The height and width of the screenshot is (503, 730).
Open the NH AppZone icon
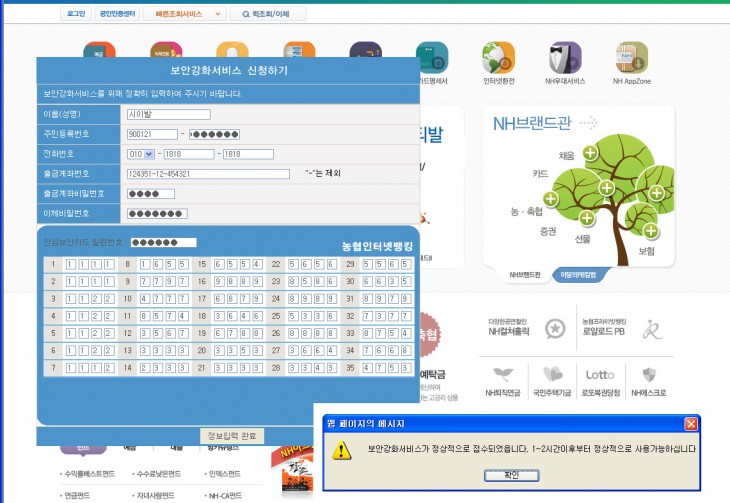click(632, 58)
